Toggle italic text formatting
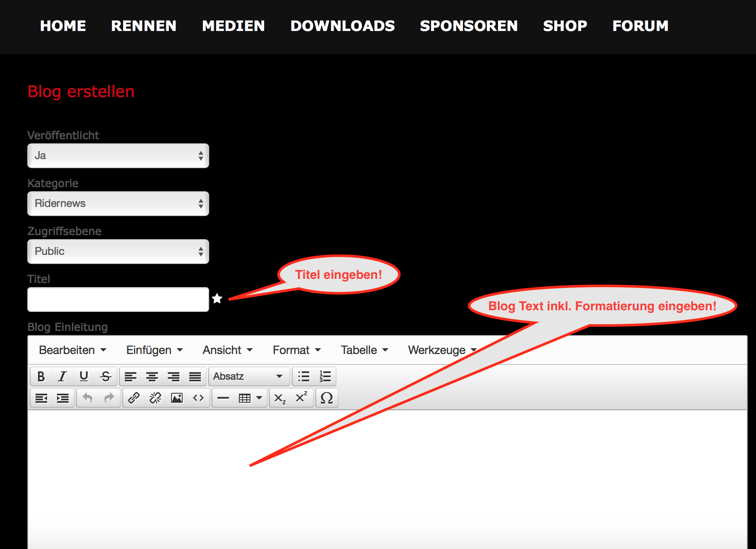The image size is (756, 549). pos(62,376)
